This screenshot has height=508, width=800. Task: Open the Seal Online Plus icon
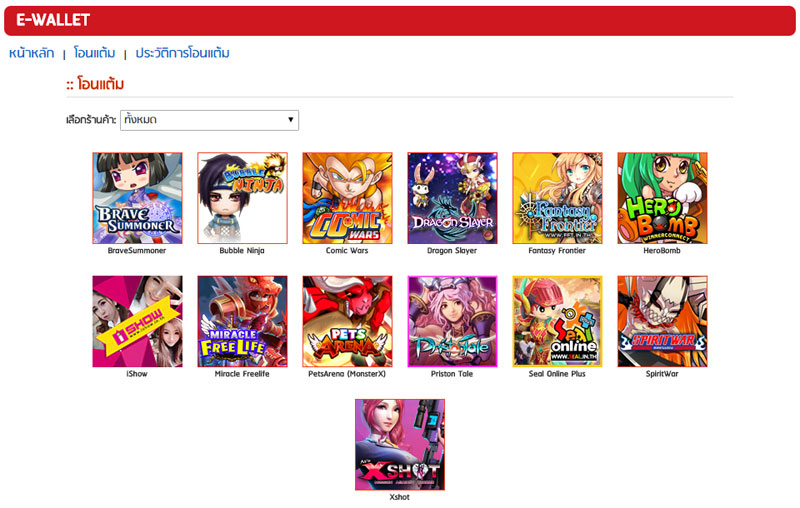point(558,321)
